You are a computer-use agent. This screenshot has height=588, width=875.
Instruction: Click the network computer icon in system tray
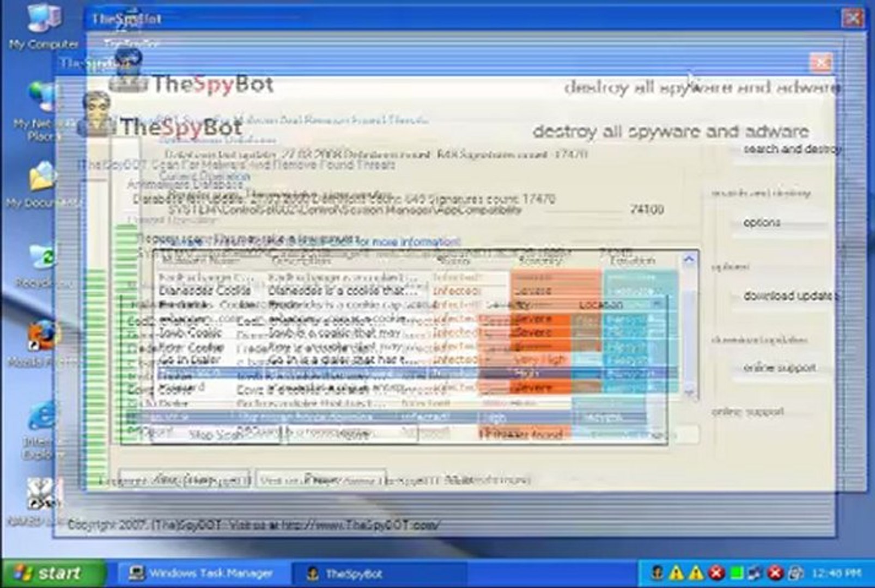(x=755, y=573)
